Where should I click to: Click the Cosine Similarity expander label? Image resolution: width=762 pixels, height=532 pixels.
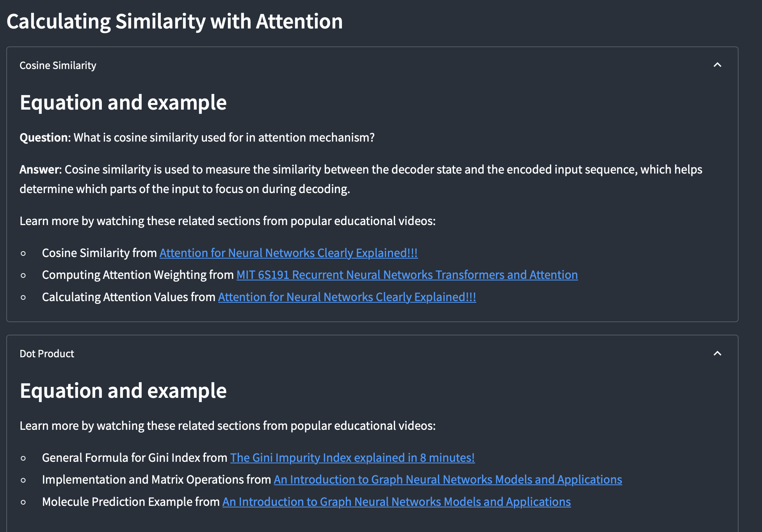(58, 66)
